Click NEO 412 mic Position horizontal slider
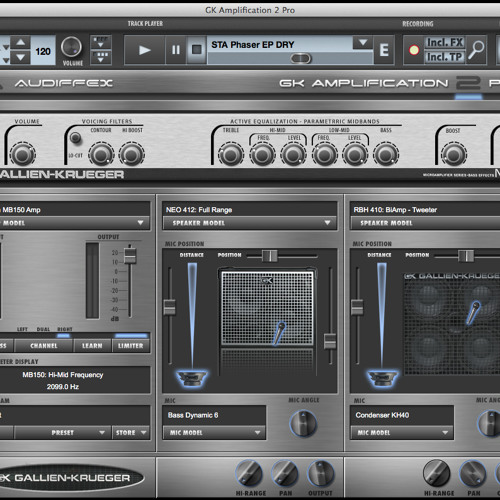The width and height of the screenshot is (500, 500). click(x=269, y=256)
